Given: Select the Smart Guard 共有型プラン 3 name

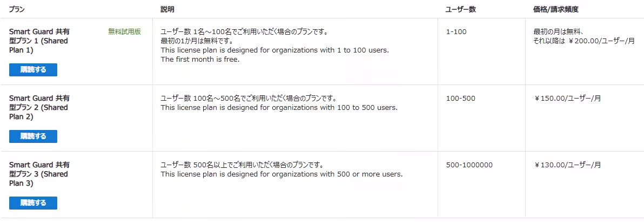Looking at the screenshot, I should (39, 174).
